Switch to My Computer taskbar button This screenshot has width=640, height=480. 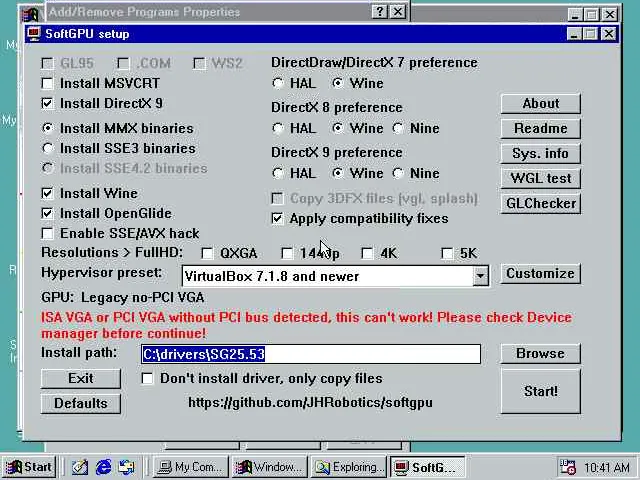point(191,467)
